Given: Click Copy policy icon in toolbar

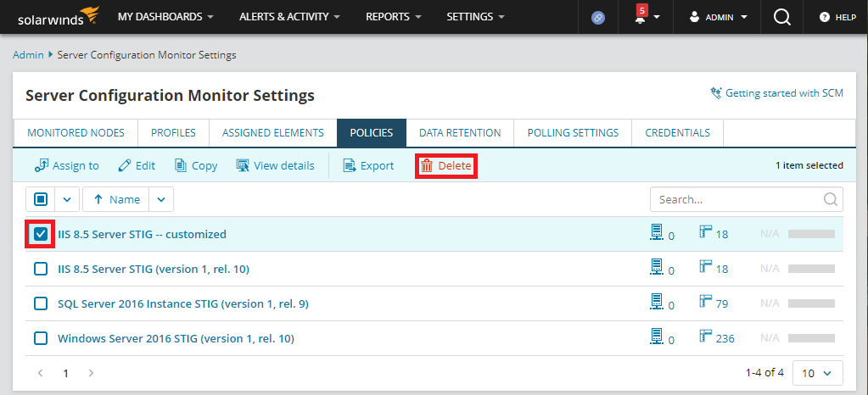Looking at the screenshot, I should (x=181, y=165).
